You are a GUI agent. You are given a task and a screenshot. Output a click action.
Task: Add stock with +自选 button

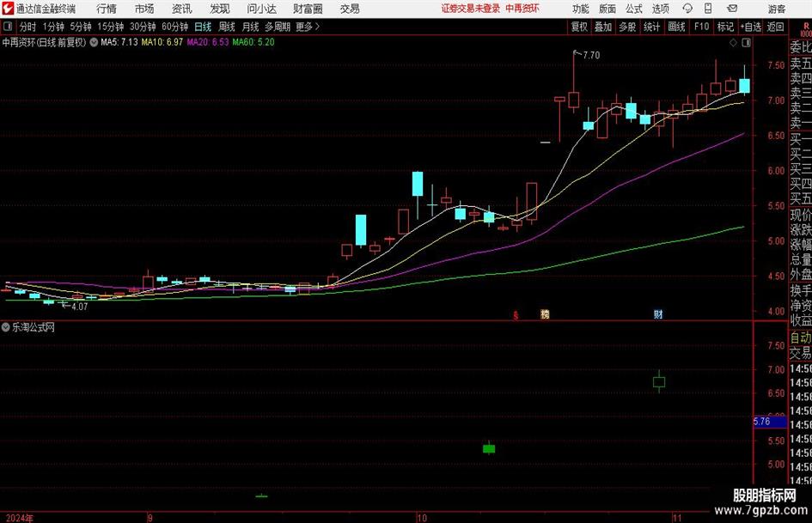tap(751, 27)
